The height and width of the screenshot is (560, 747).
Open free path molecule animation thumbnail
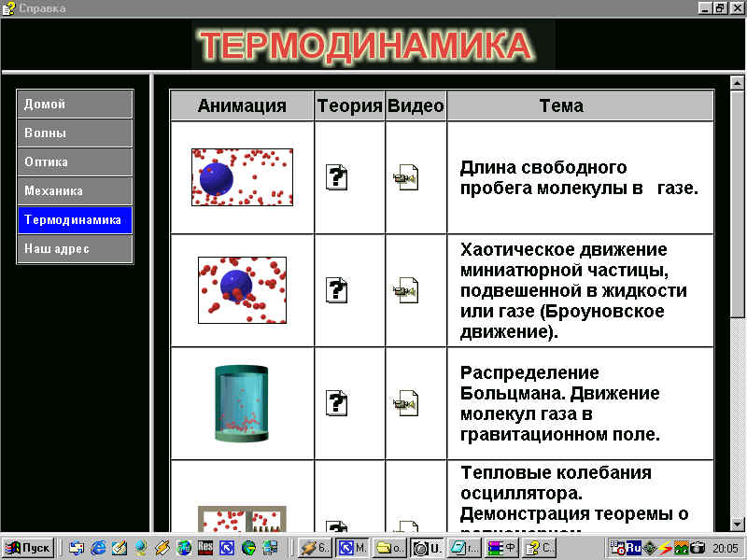242,177
